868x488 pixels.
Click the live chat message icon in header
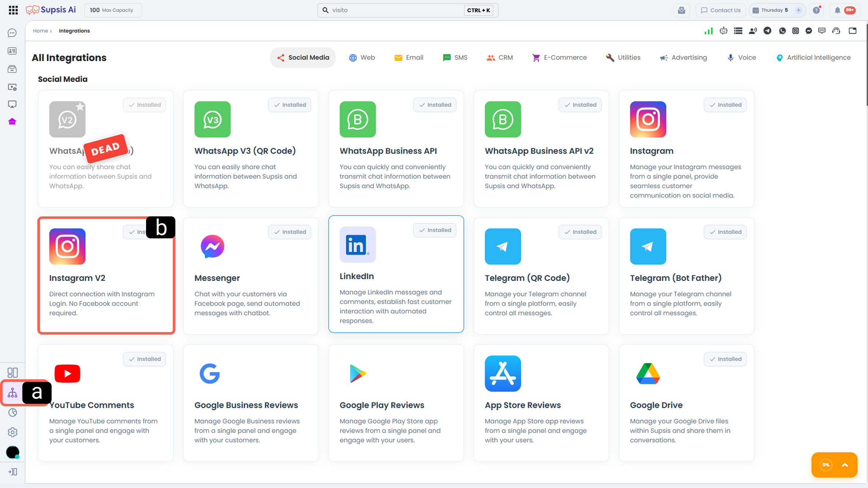point(822,31)
